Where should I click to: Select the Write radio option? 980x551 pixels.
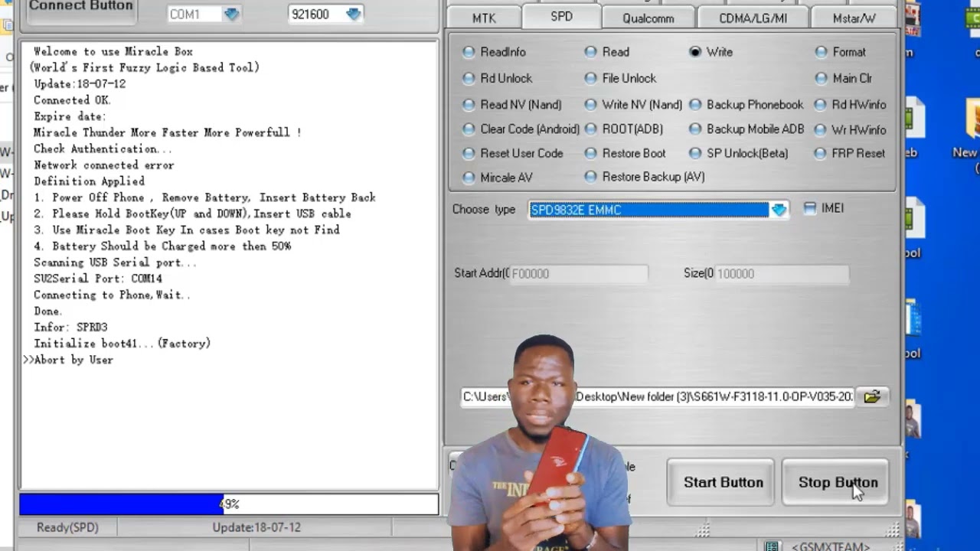pyautogui.click(x=710, y=52)
